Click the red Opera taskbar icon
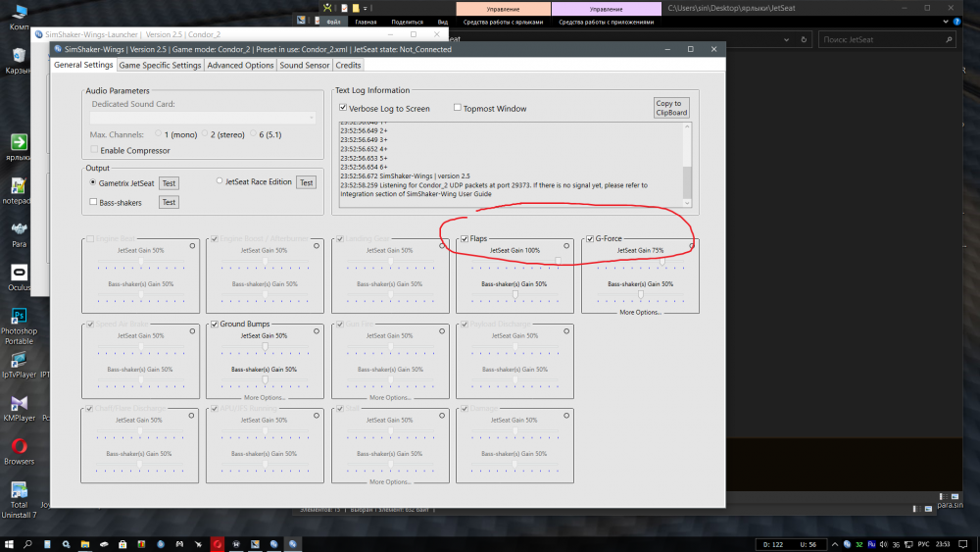 pos(218,544)
